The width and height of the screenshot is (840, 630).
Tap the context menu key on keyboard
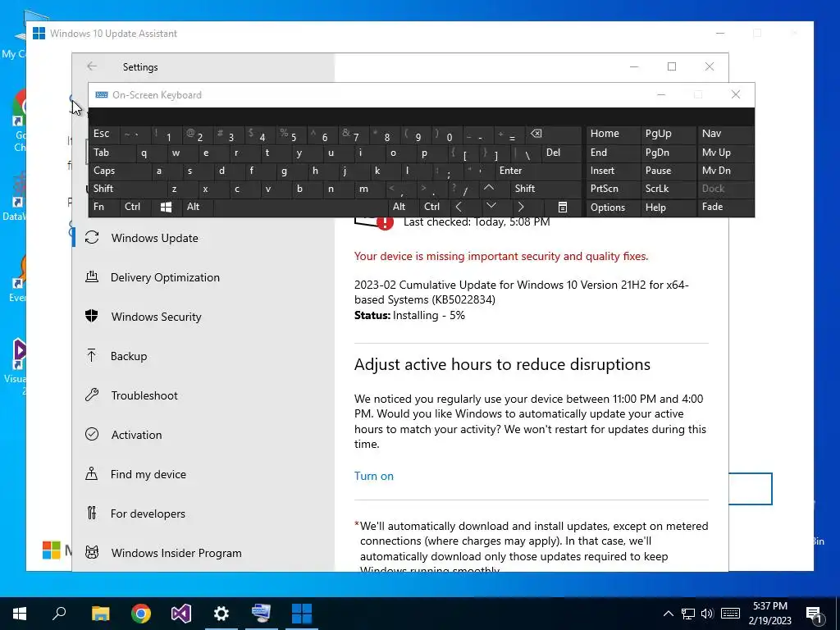[563, 207]
